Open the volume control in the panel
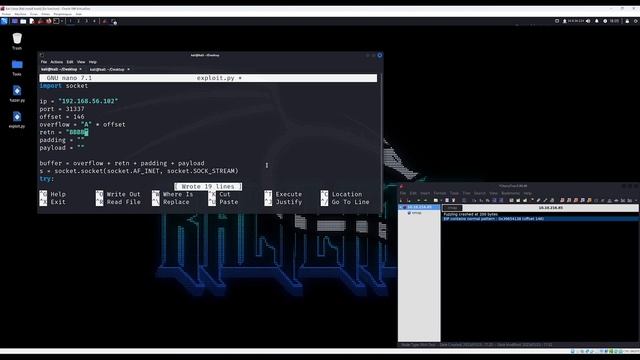640x360 pixels. (x=588, y=21)
